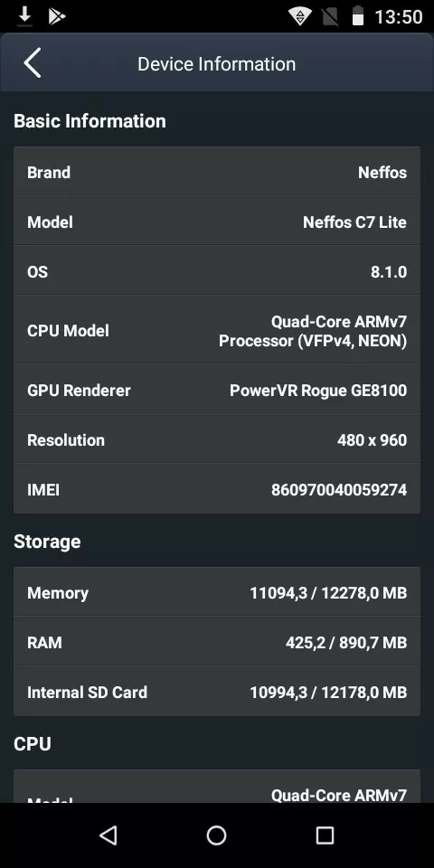Select the GPU Renderer row
The height and width of the screenshot is (868, 434).
click(x=217, y=389)
